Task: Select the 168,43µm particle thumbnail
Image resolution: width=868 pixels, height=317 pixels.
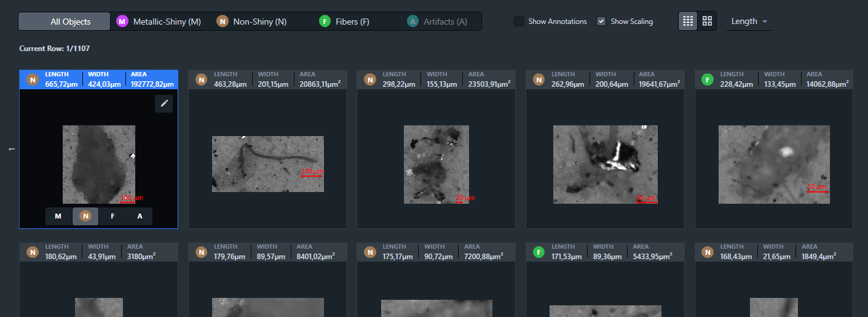Action: click(x=774, y=307)
